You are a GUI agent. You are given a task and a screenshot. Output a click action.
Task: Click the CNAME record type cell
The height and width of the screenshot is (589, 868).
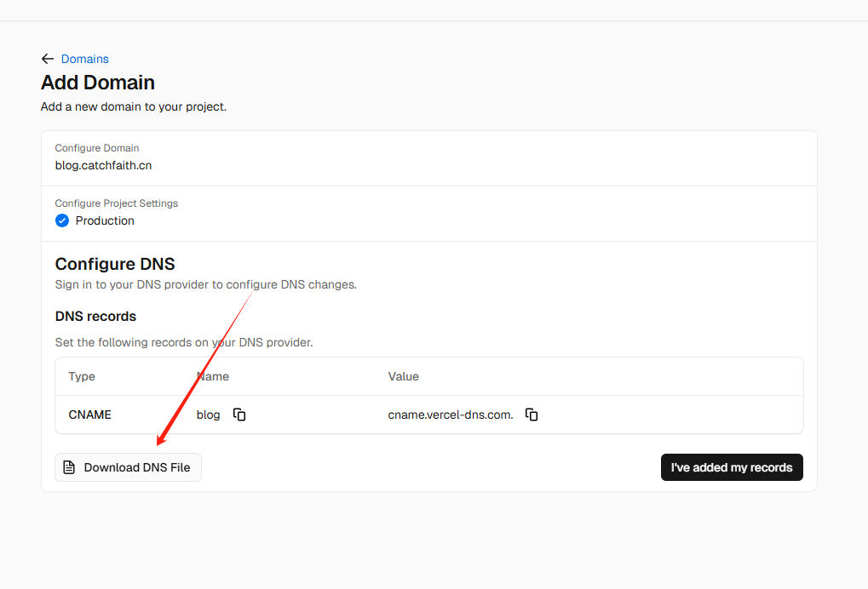click(x=89, y=415)
